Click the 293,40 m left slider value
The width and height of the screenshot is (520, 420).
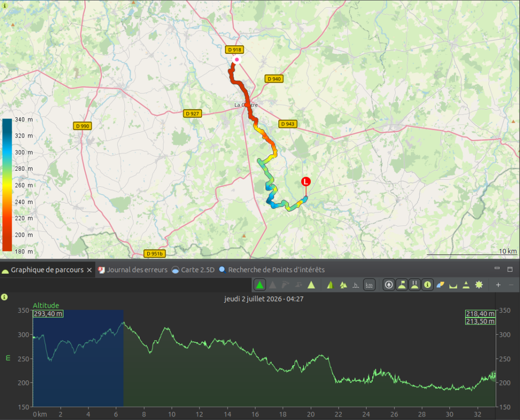48,313
